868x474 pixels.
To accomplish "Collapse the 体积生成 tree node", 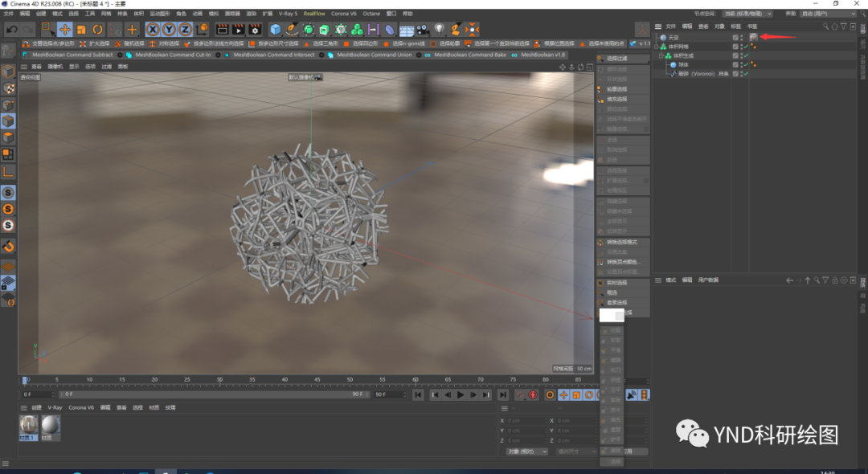I will pos(661,56).
